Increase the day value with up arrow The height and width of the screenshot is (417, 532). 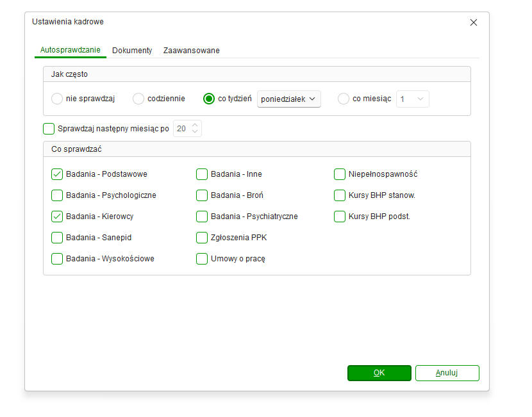[195, 125]
